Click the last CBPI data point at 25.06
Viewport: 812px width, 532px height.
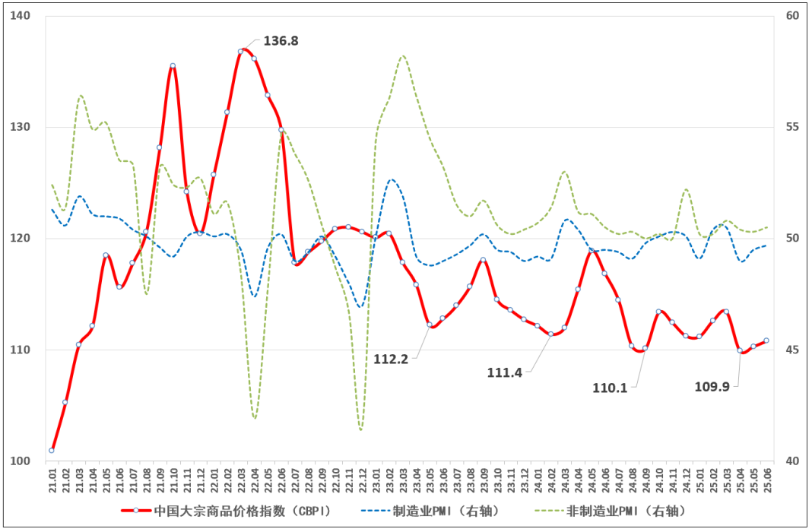766,340
